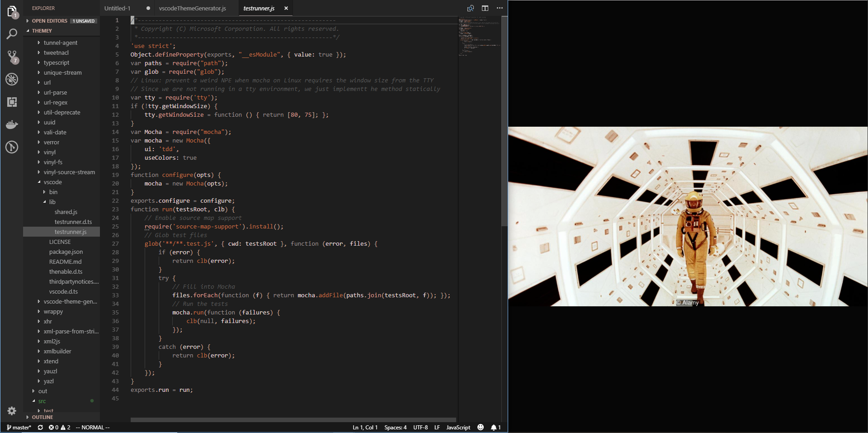Collapse the THEMEY folder section

click(61, 31)
